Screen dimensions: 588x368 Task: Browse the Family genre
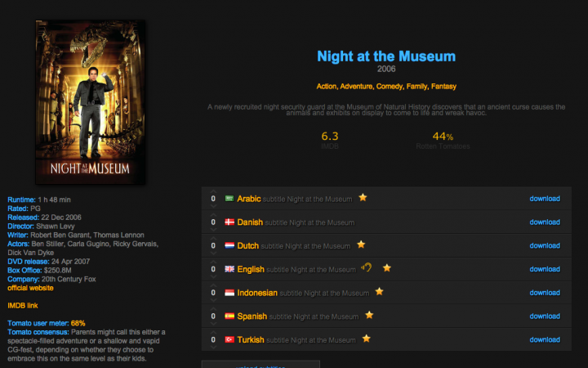click(x=416, y=87)
